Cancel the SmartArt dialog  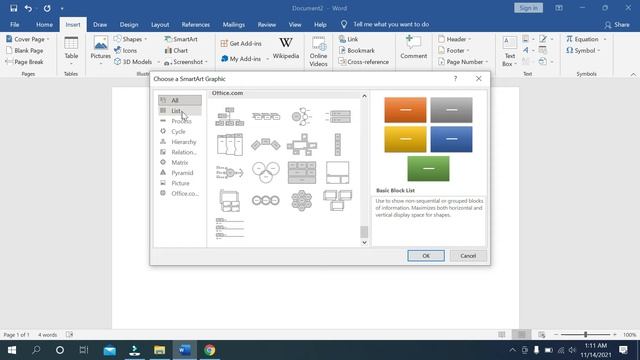pyautogui.click(x=468, y=256)
